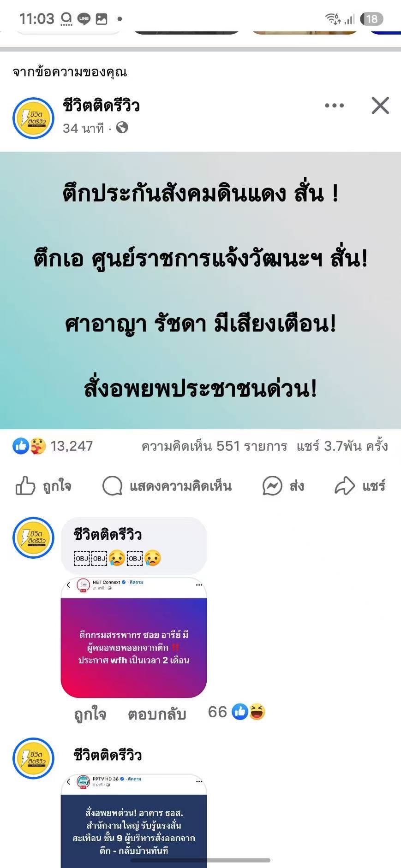The height and width of the screenshot is (868, 401).
Task: Tap the globe public-privacy icon beside 34 นาที
Action: (122, 128)
